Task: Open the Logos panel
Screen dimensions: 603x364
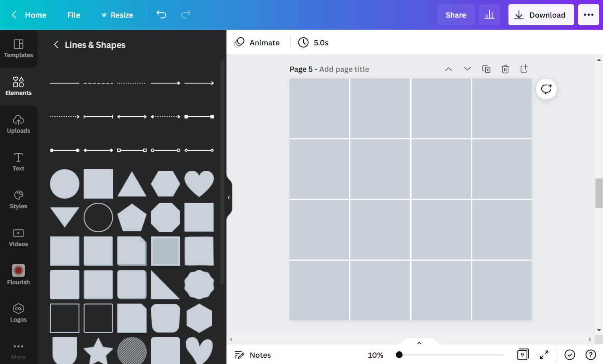Action: pos(18,313)
